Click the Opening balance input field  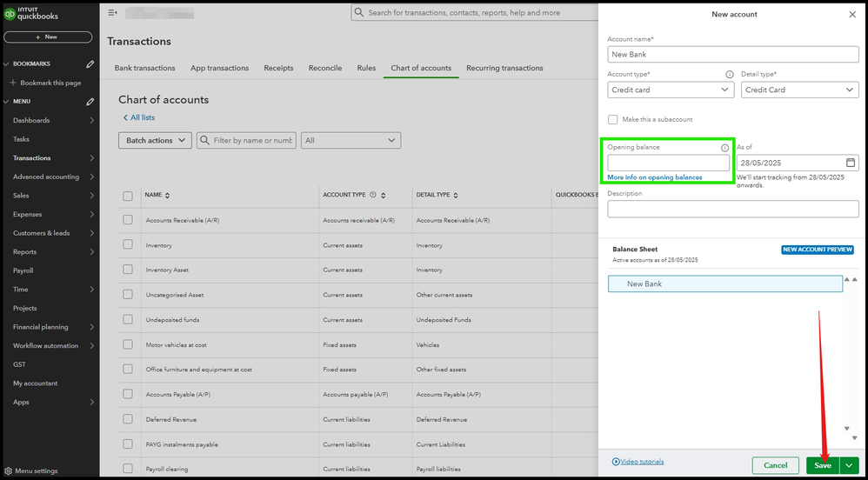(668, 163)
